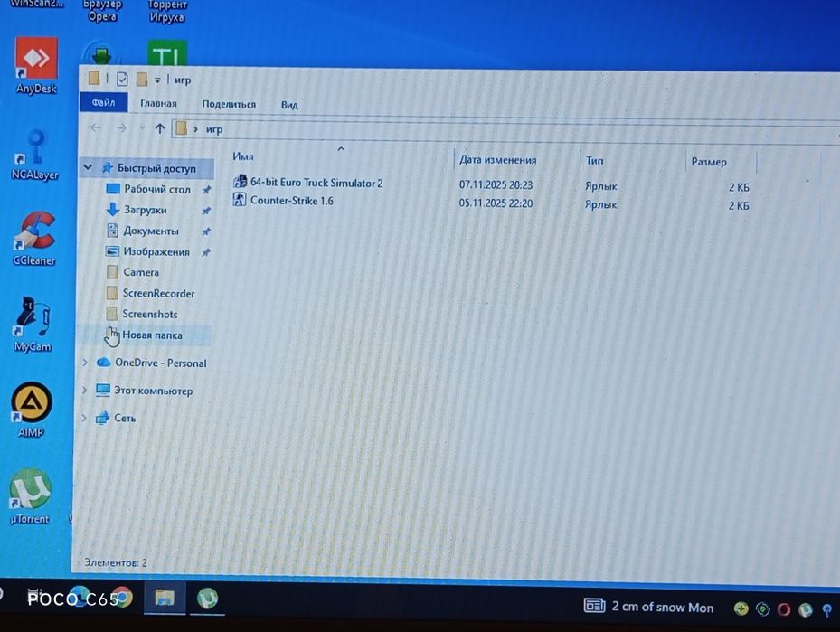Open the Файл ribbon tab
This screenshot has height=632, width=840.
103,102
